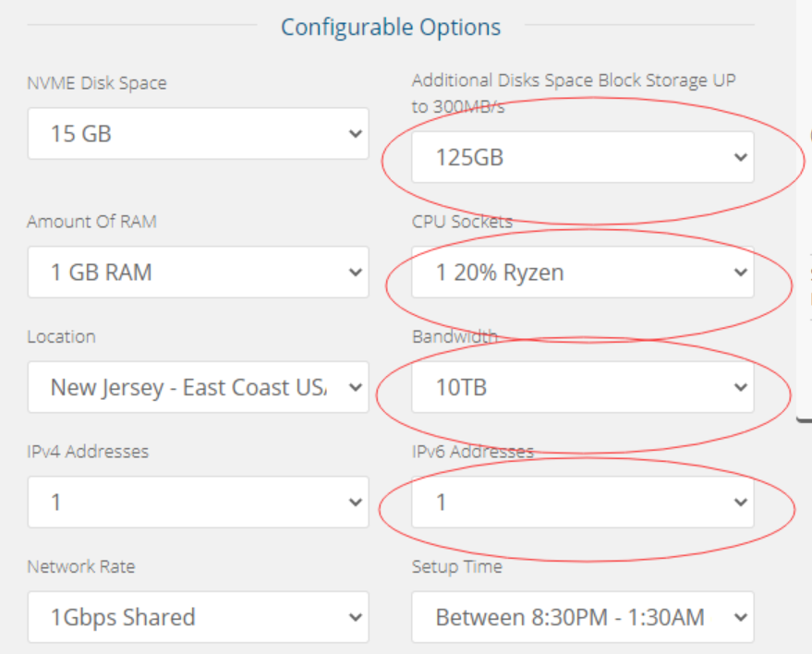Viewport: 812px width, 654px height.
Task: Open the Setup Time dropdown
Action: point(582,617)
